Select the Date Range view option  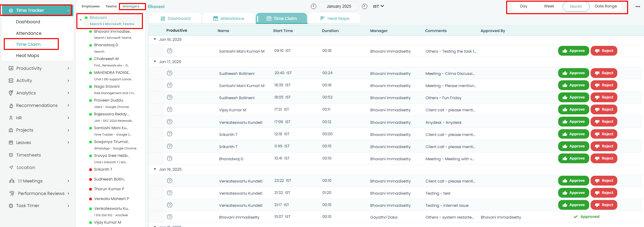pos(605,6)
